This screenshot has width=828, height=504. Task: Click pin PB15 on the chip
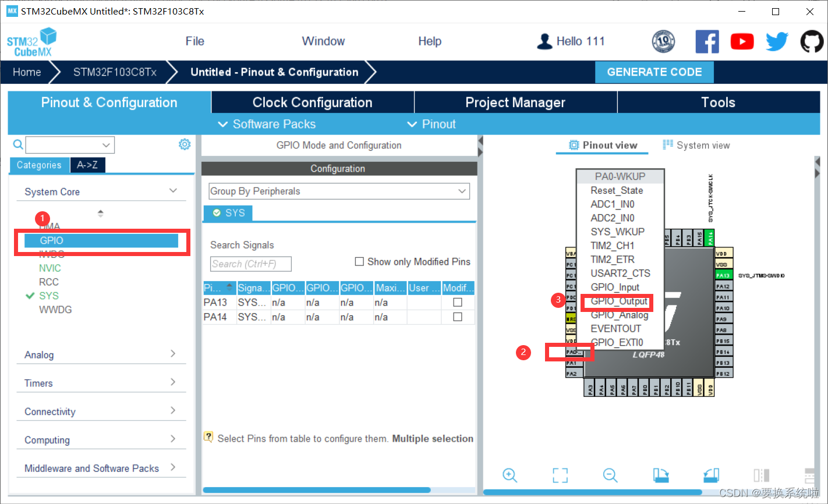click(x=723, y=341)
